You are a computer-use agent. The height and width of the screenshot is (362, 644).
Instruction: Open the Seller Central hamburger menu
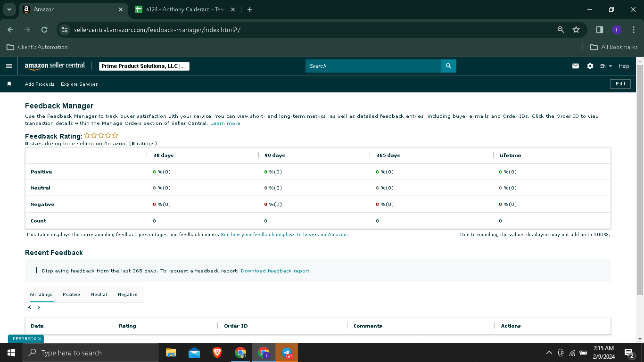coord(8,66)
